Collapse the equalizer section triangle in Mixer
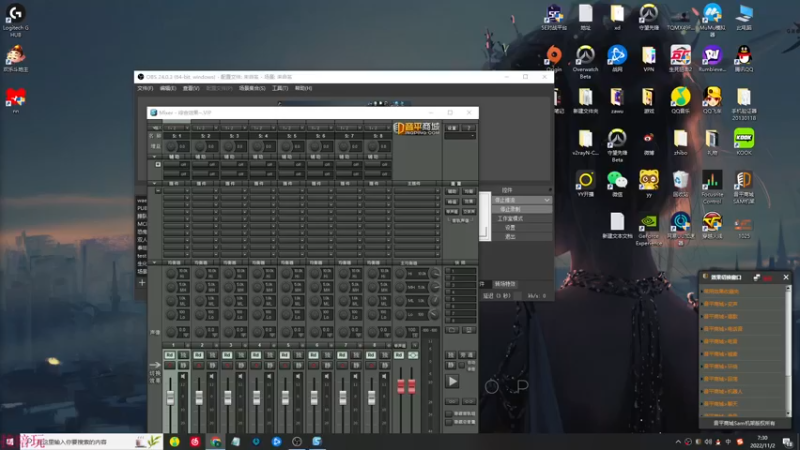The image size is (800, 450). coord(155,263)
